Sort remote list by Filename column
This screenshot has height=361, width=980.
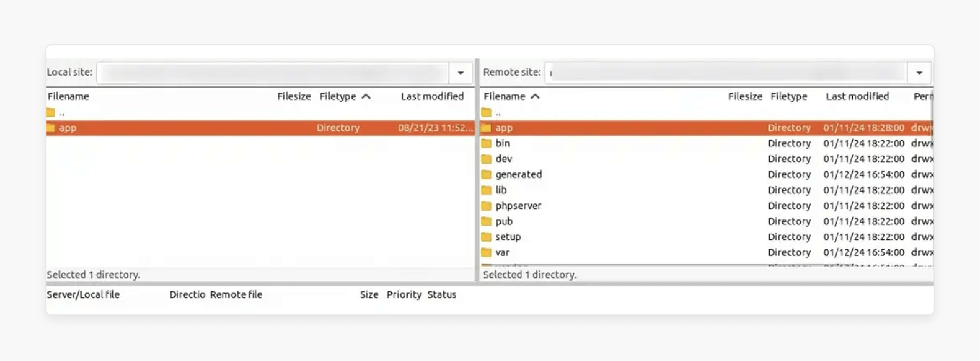504,97
